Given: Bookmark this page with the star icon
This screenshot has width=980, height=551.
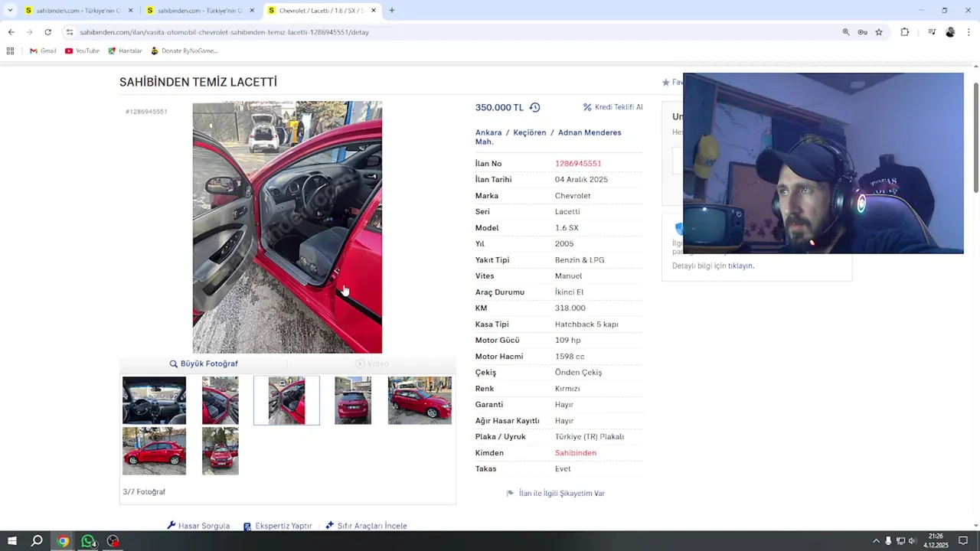Looking at the screenshot, I should (879, 32).
